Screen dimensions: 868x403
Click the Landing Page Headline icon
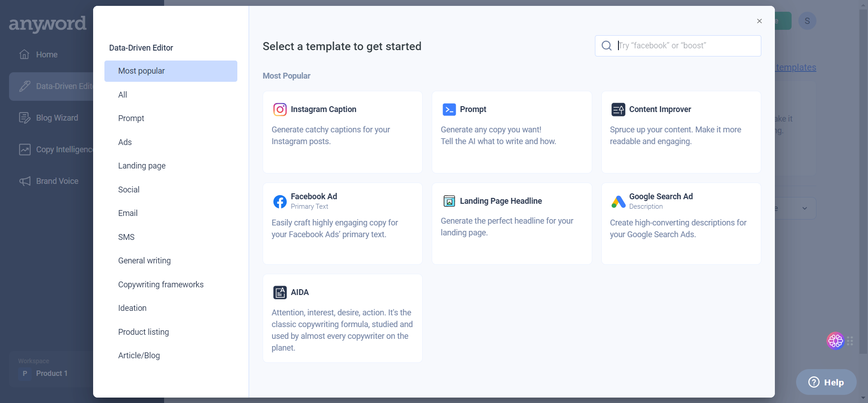click(449, 201)
